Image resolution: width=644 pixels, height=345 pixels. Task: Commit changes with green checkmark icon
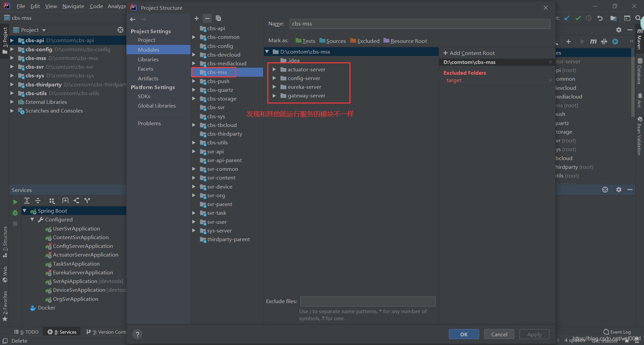[578, 18]
